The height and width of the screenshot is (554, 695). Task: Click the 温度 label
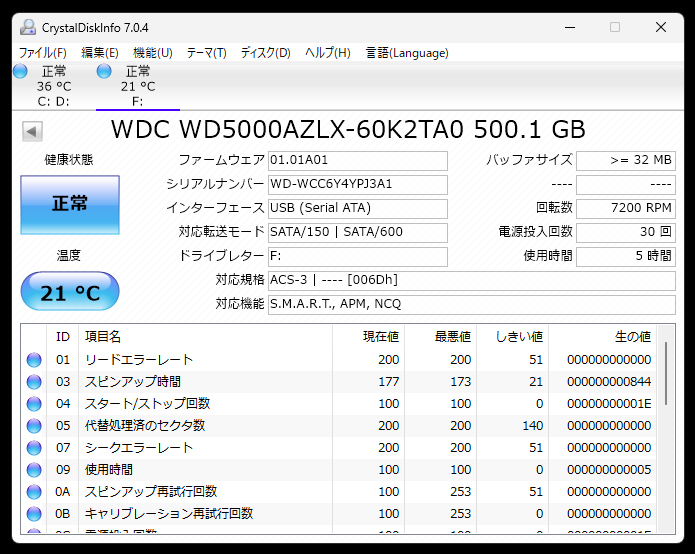(x=69, y=256)
